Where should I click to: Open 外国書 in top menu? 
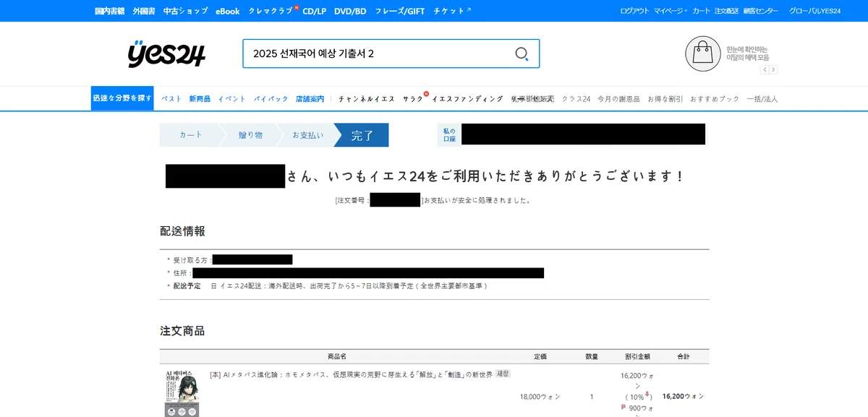pos(145,11)
